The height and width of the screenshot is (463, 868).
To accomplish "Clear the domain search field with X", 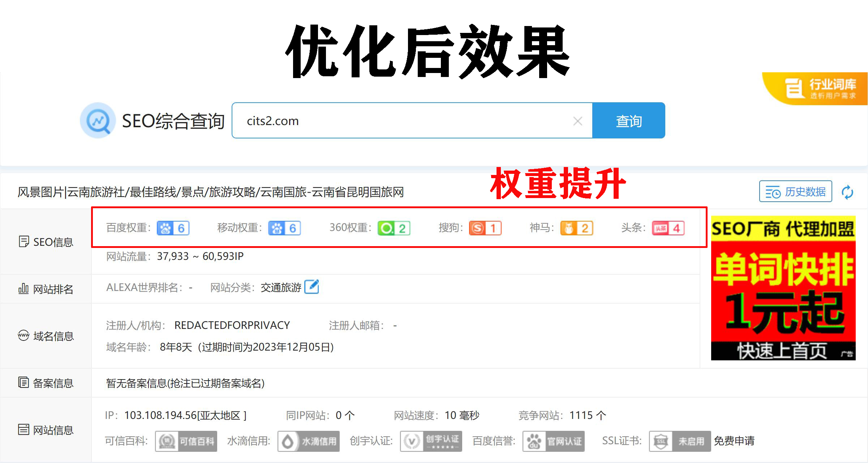I will coord(577,121).
